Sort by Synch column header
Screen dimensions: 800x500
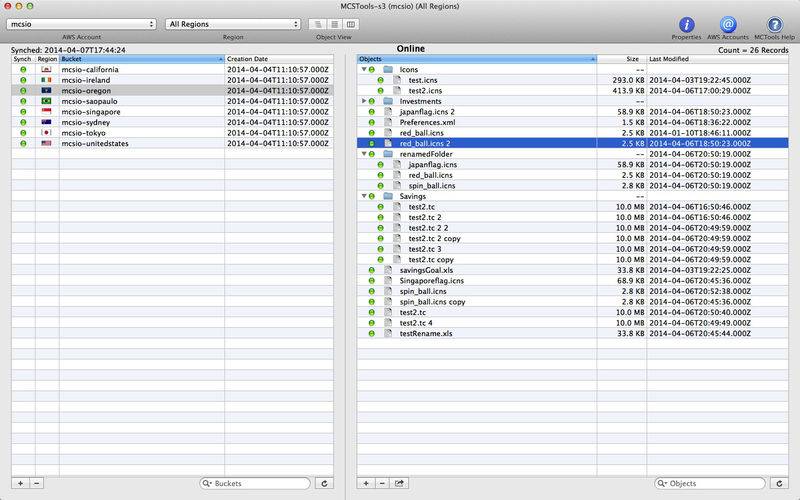pyautogui.click(x=23, y=59)
